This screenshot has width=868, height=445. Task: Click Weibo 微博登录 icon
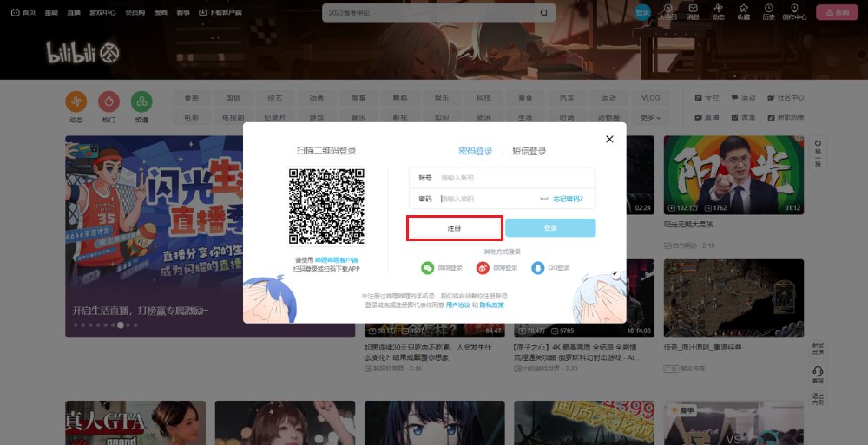(x=483, y=268)
